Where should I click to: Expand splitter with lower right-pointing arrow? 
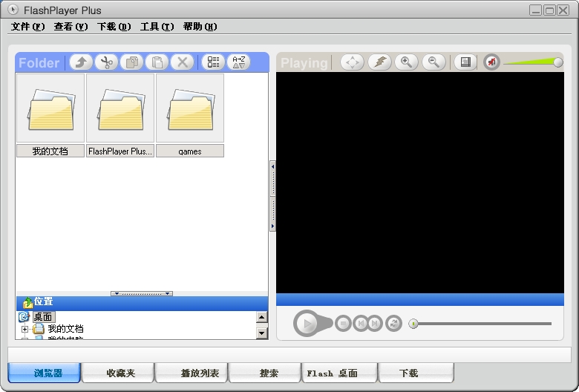[x=273, y=226]
